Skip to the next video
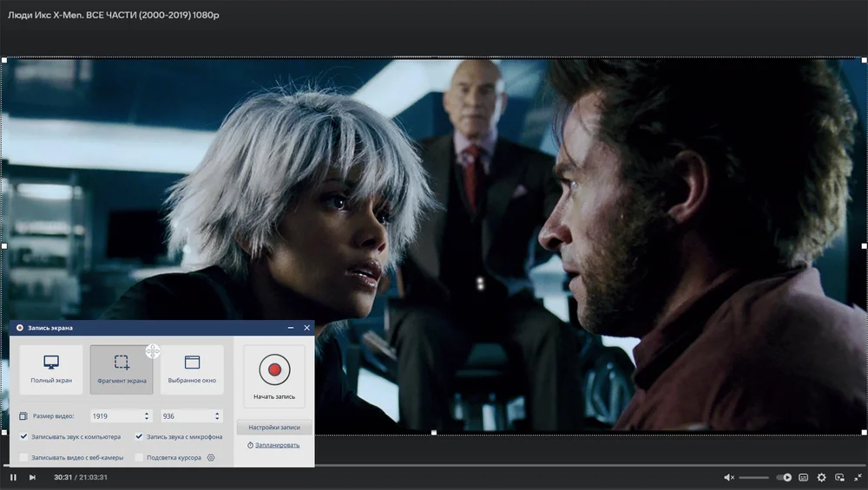Screen dimensions: 868x490 (32, 477)
